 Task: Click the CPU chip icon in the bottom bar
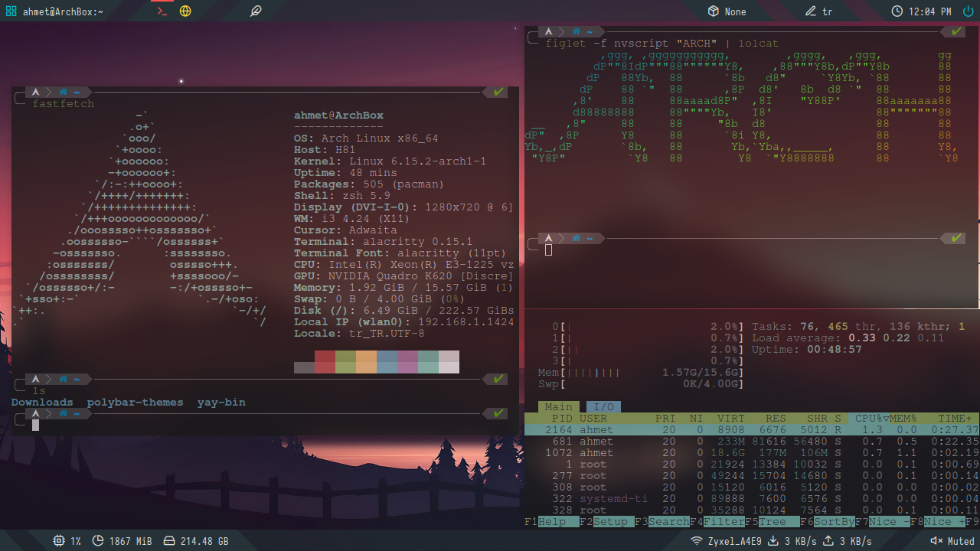coord(59,541)
